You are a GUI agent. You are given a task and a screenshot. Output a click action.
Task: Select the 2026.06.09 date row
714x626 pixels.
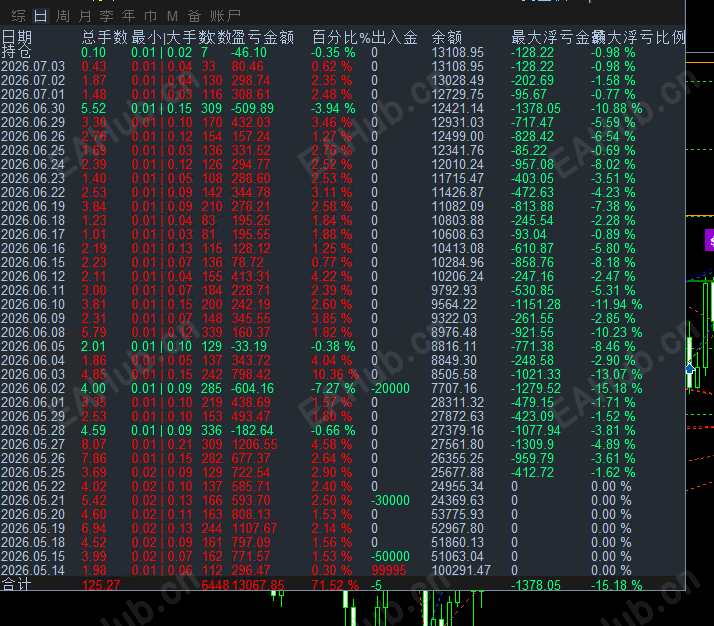pyautogui.click(x=33, y=319)
